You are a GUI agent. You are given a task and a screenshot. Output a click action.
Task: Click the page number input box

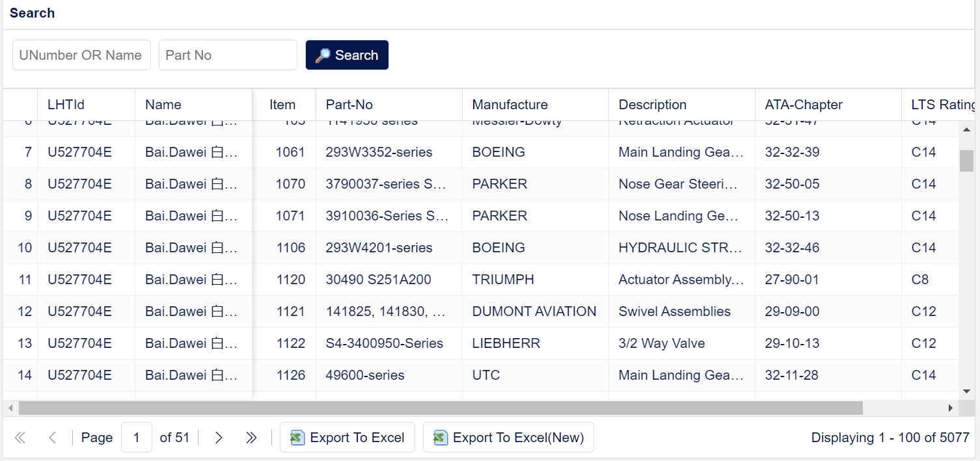pos(137,438)
